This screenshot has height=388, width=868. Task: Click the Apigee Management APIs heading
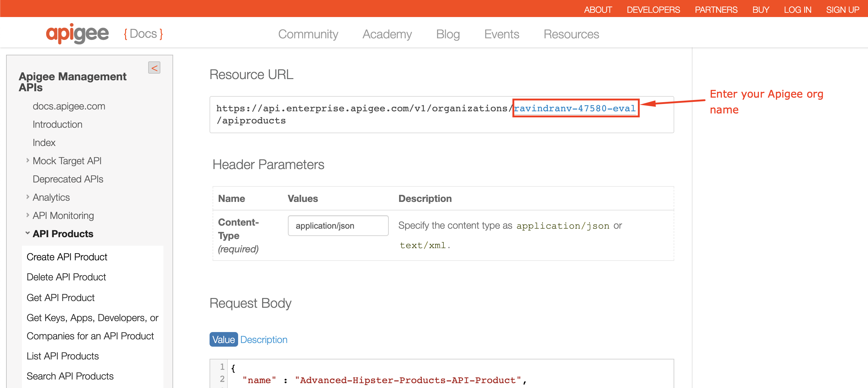(x=73, y=82)
